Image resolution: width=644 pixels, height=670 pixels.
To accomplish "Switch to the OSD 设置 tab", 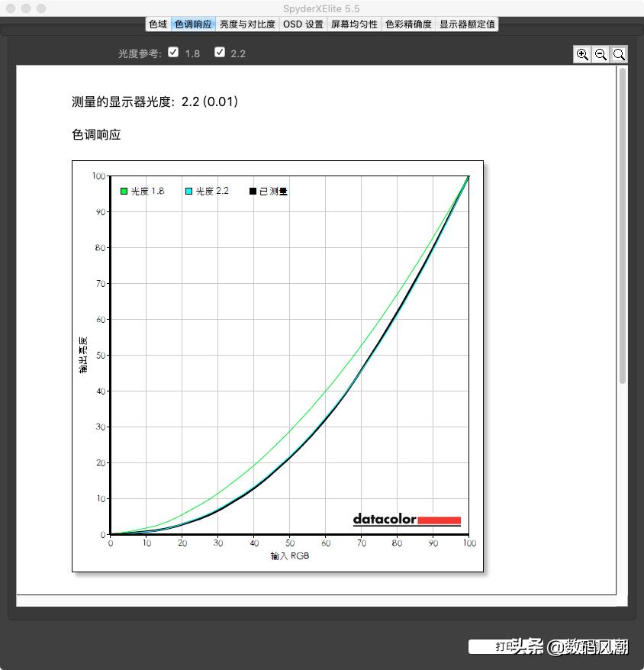I will click(303, 24).
